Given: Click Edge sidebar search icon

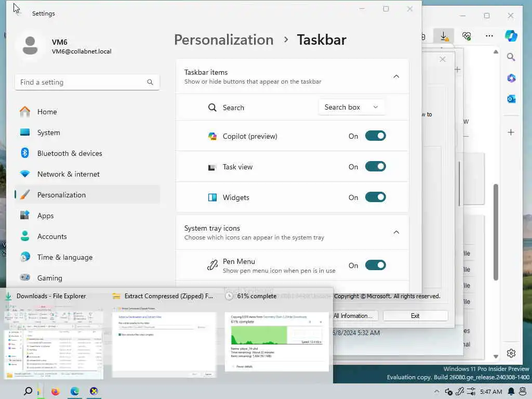Looking at the screenshot, I should (511, 57).
